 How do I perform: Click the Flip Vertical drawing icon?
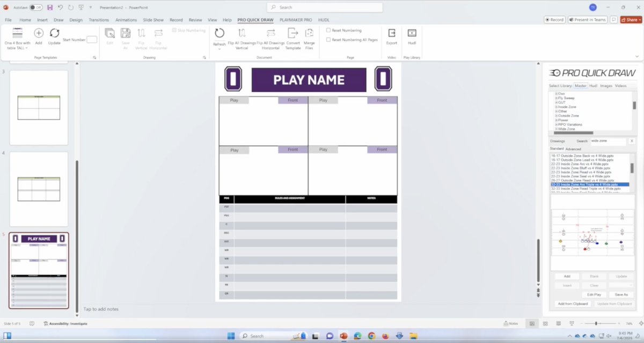tap(141, 33)
